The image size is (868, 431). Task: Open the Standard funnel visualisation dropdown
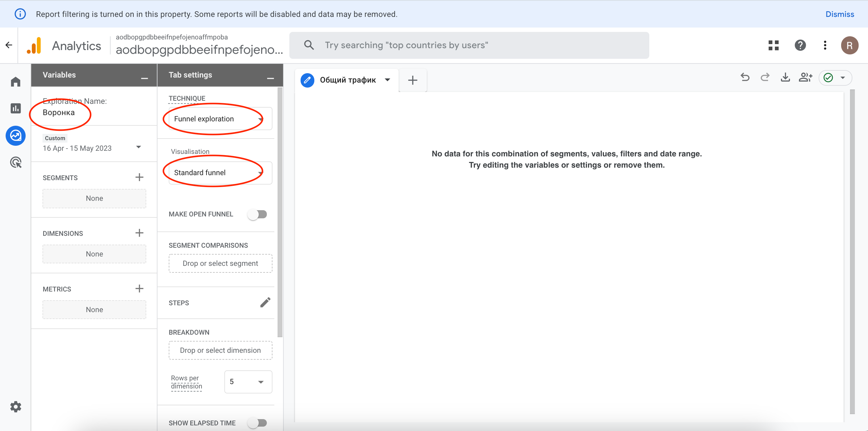pyautogui.click(x=220, y=173)
